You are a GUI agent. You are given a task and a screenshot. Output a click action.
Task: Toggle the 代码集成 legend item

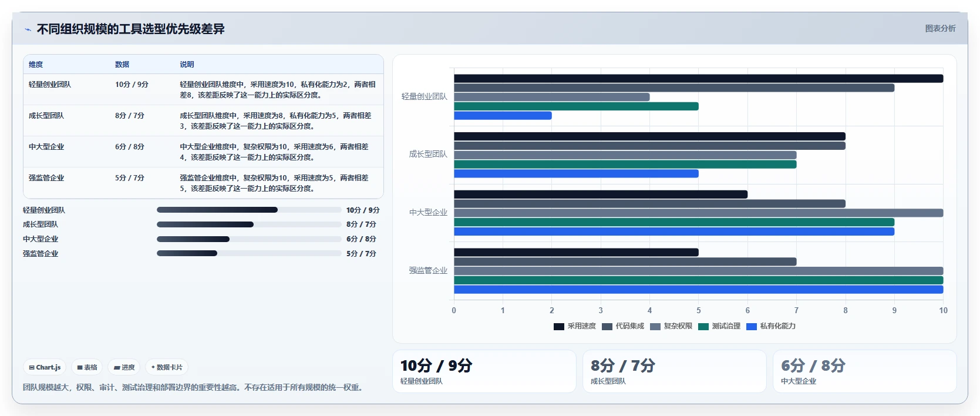(623, 326)
